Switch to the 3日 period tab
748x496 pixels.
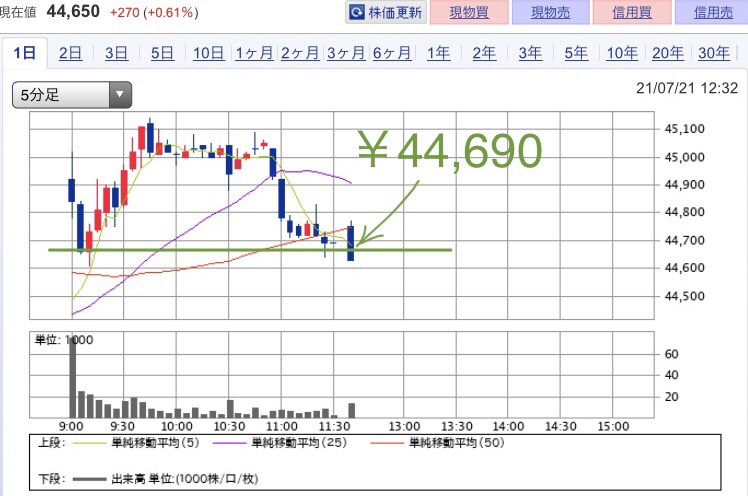pyautogui.click(x=116, y=52)
